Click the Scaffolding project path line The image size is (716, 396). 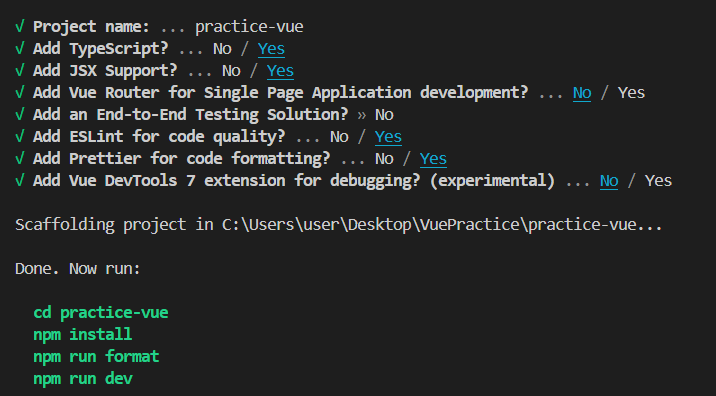pyautogui.click(x=338, y=224)
